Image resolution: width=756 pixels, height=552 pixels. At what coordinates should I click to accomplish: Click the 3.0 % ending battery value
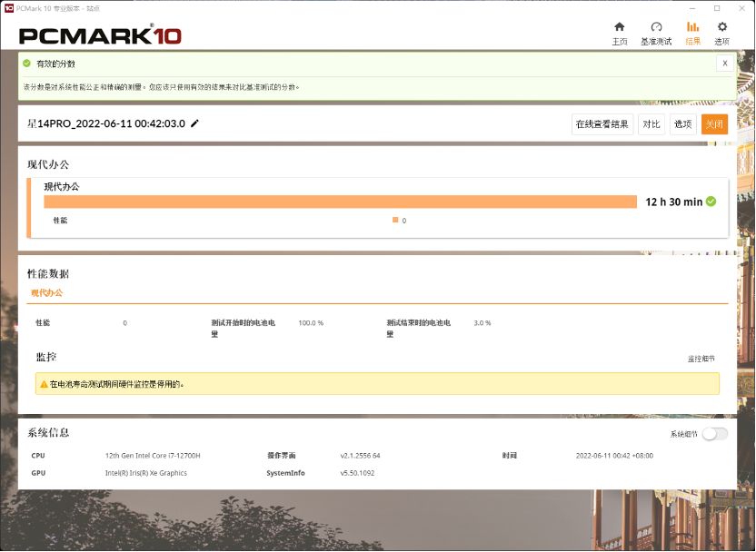[482, 322]
